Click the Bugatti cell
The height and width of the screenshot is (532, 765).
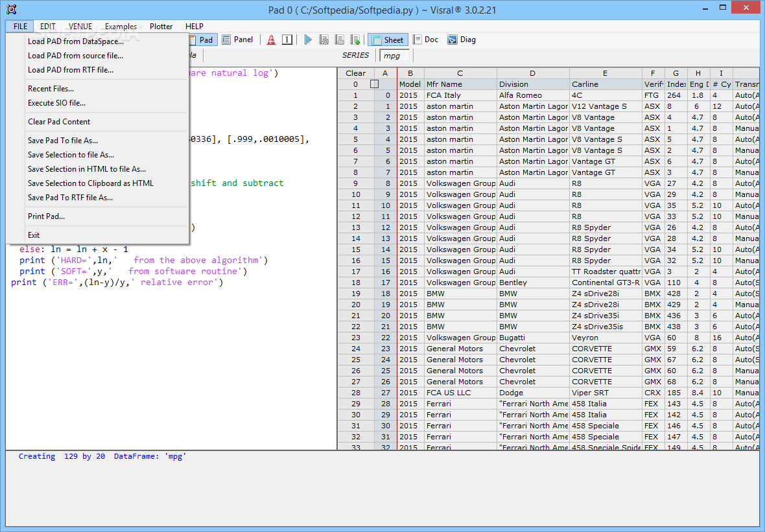[533, 338]
